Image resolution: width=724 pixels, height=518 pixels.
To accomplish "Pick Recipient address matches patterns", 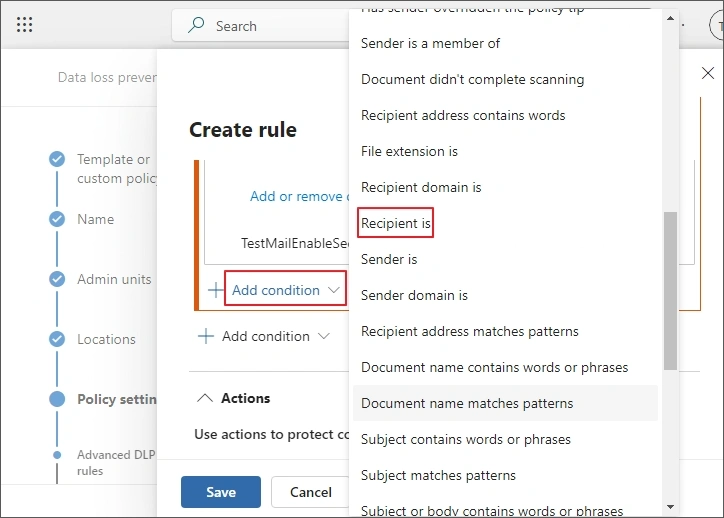I will coord(506,331).
